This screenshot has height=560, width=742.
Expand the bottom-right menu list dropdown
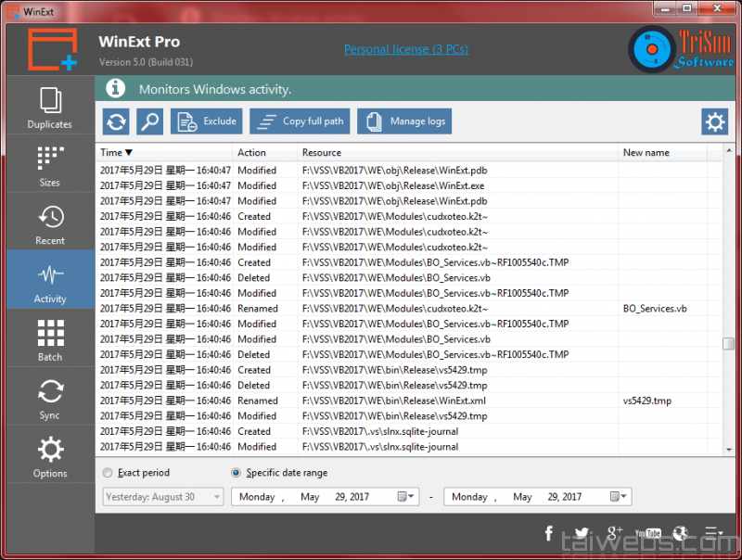[713, 533]
